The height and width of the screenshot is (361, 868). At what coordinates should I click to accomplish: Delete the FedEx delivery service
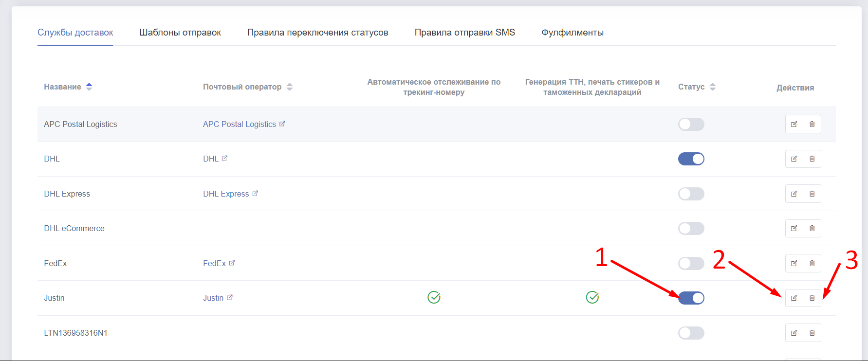click(812, 263)
